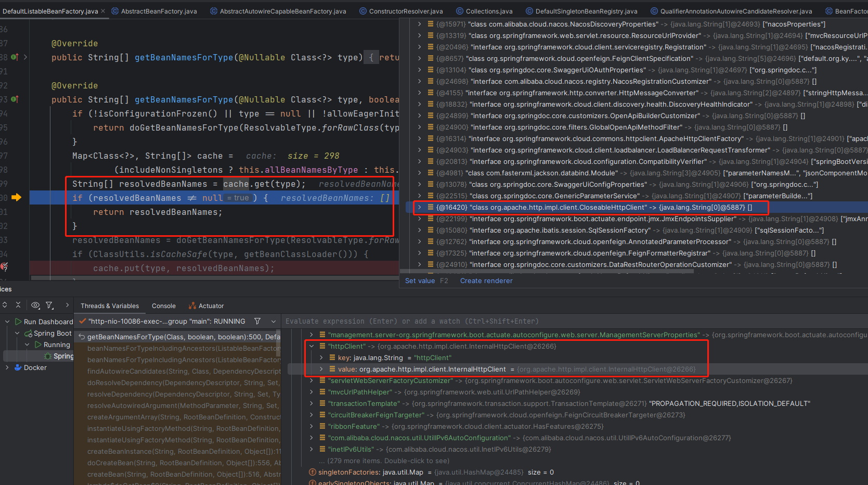The image size is (868, 485).
Task: Switch to the Console tab
Action: click(164, 306)
